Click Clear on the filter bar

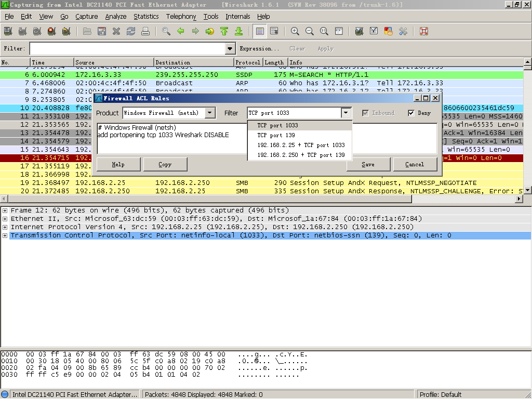tap(297, 48)
